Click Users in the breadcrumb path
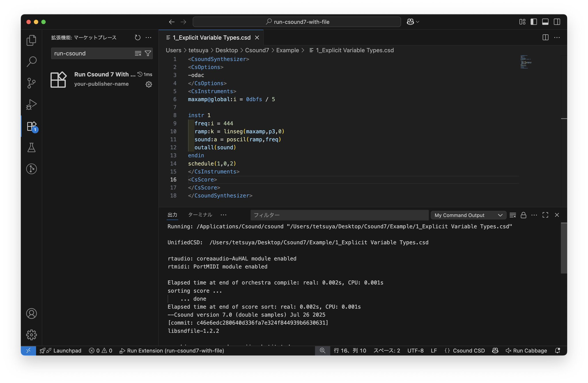The width and height of the screenshot is (588, 383). click(173, 50)
